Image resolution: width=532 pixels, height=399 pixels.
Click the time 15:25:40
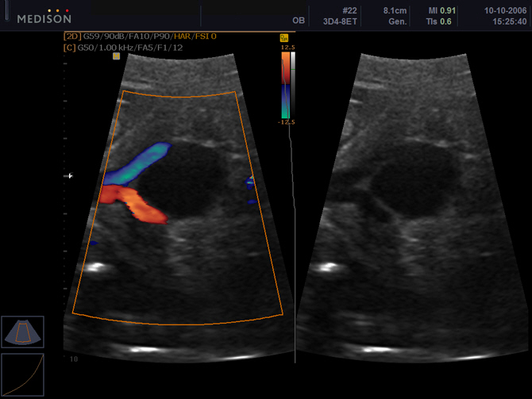pos(510,21)
